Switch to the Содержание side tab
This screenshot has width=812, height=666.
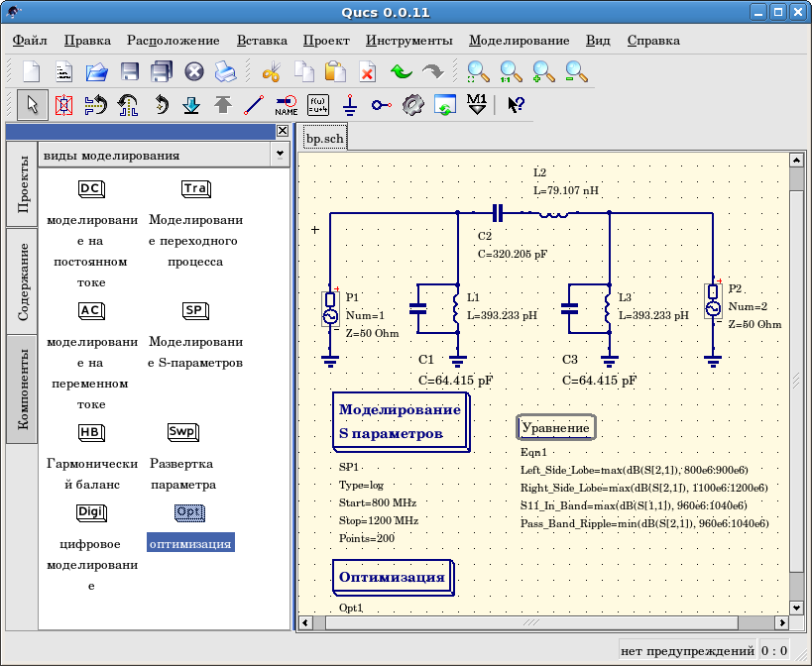coord(23,281)
